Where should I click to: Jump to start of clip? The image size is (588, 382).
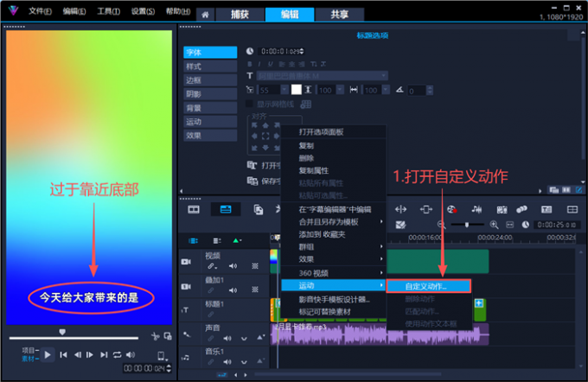(x=63, y=354)
